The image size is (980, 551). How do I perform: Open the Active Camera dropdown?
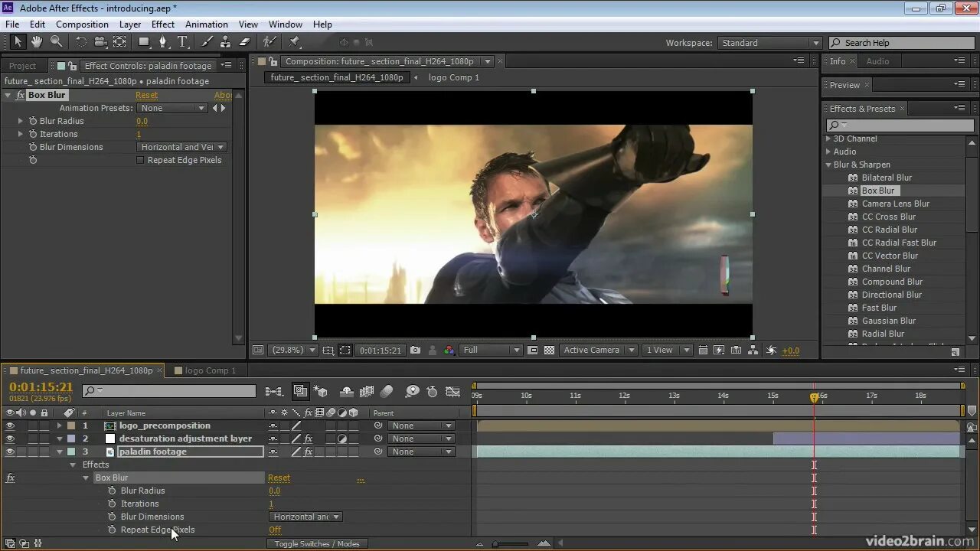(x=598, y=350)
